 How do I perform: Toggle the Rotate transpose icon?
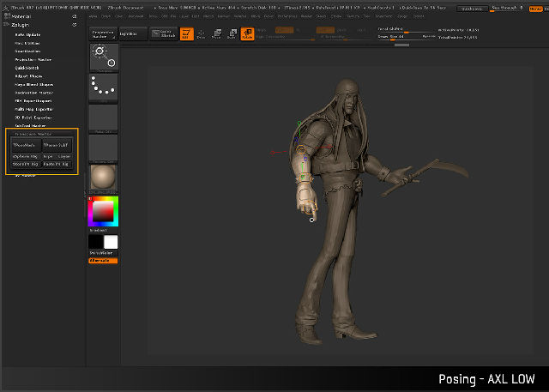247,34
